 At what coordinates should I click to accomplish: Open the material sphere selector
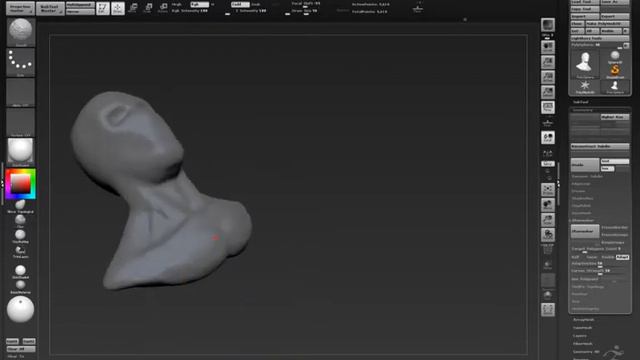coord(20,152)
